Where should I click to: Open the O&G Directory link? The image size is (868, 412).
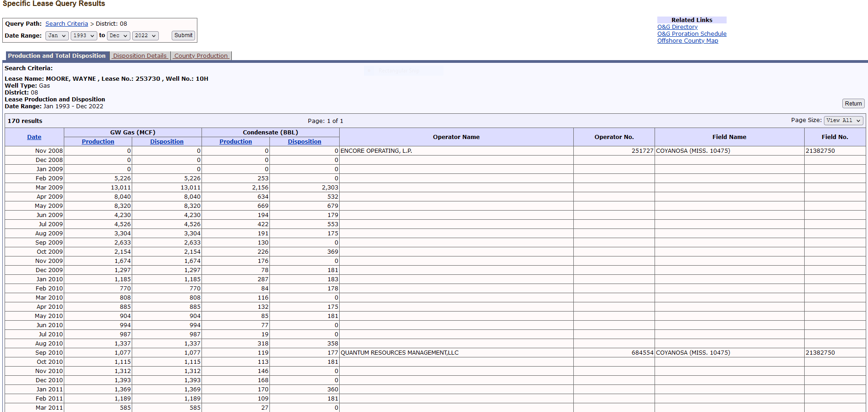pos(677,27)
